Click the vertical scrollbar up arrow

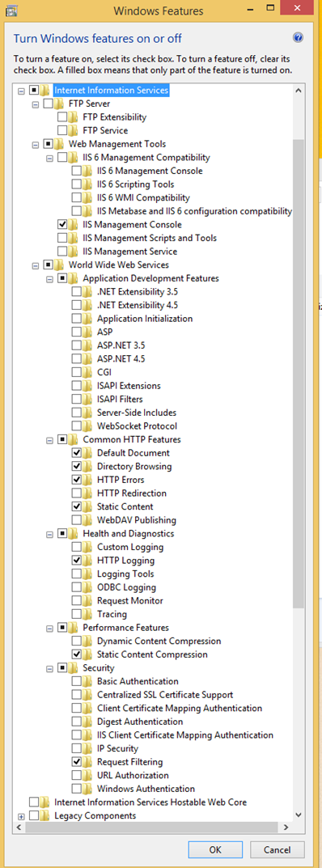click(x=299, y=91)
